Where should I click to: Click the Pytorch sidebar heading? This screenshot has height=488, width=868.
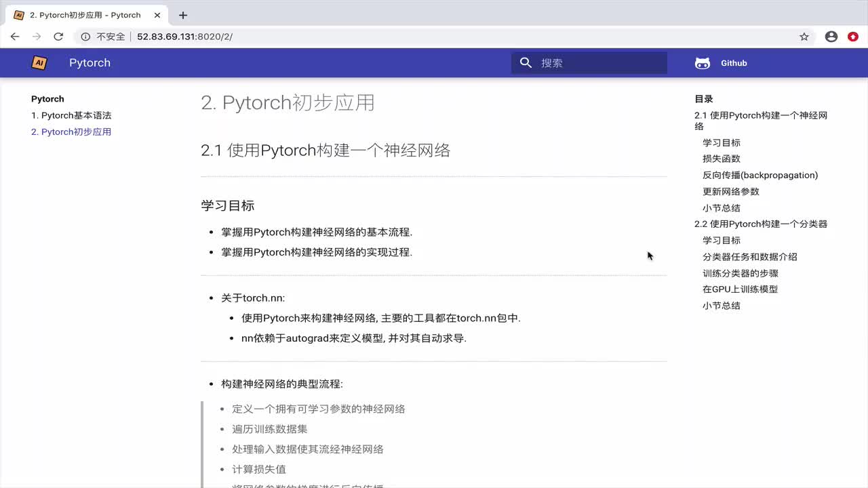coord(47,99)
